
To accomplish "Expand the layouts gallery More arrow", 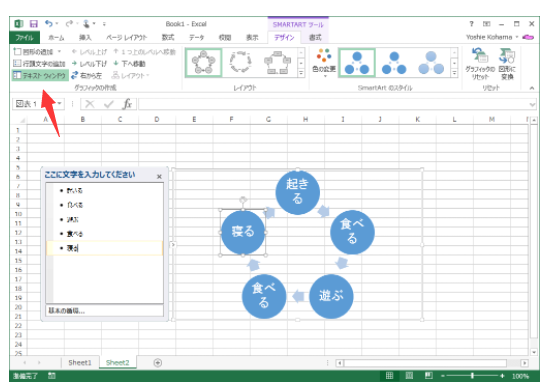I will click(x=301, y=73).
